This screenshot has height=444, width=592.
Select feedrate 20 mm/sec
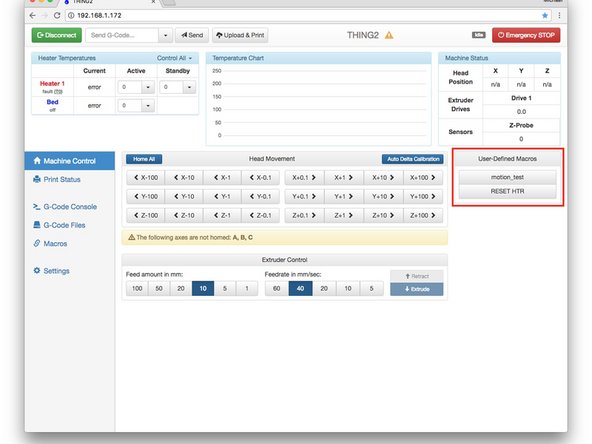pyautogui.click(x=324, y=288)
